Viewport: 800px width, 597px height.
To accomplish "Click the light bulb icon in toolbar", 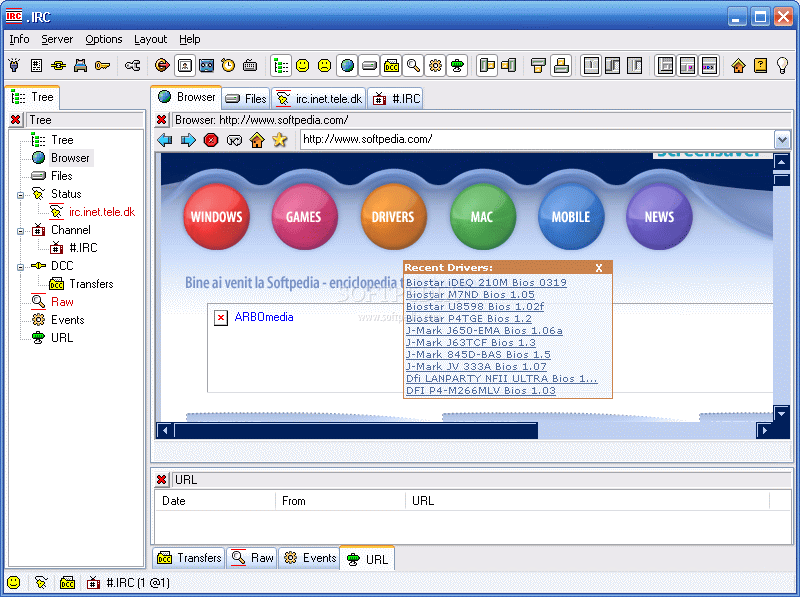I will (x=782, y=65).
